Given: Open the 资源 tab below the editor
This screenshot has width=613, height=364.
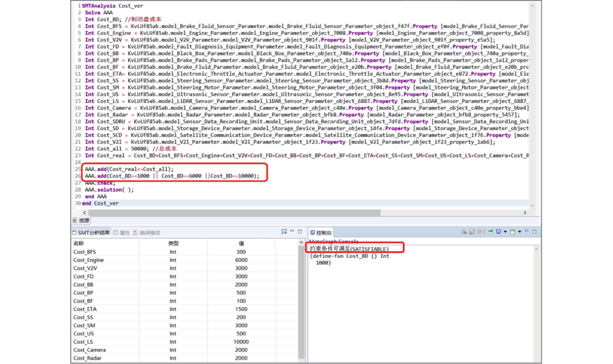Looking at the screenshot, I should pos(81,220).
